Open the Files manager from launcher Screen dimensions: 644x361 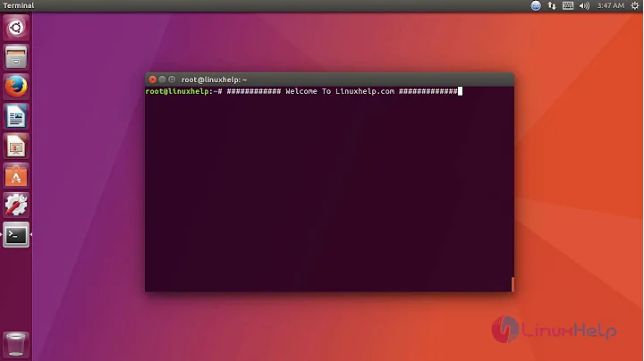click(16, 57)
